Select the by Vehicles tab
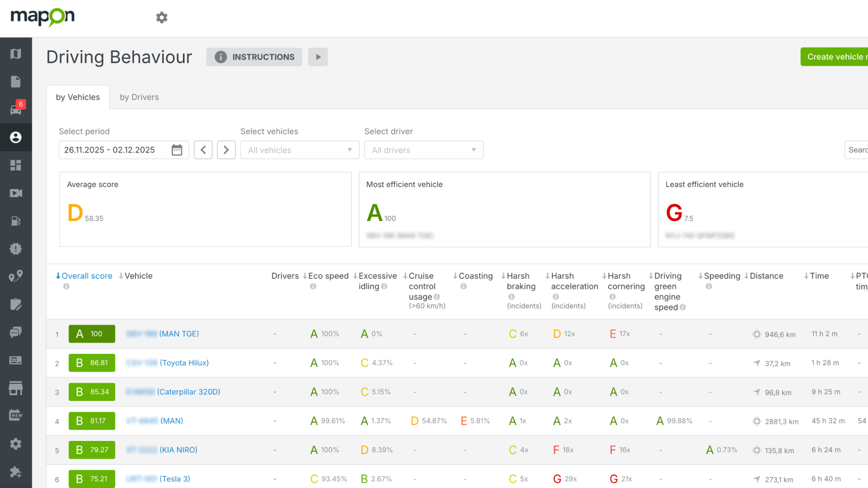The width and height of the screenshot is (868, 488). [78, 97]
